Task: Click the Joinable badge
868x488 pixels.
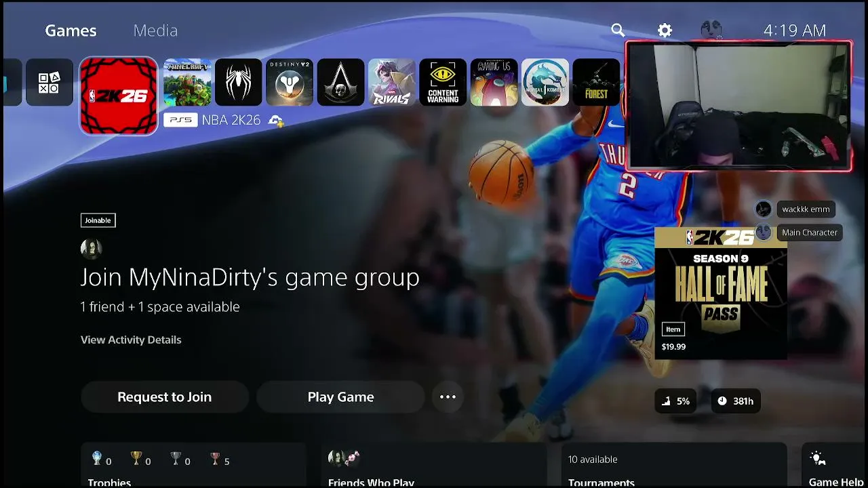Action: click(98, 220)
